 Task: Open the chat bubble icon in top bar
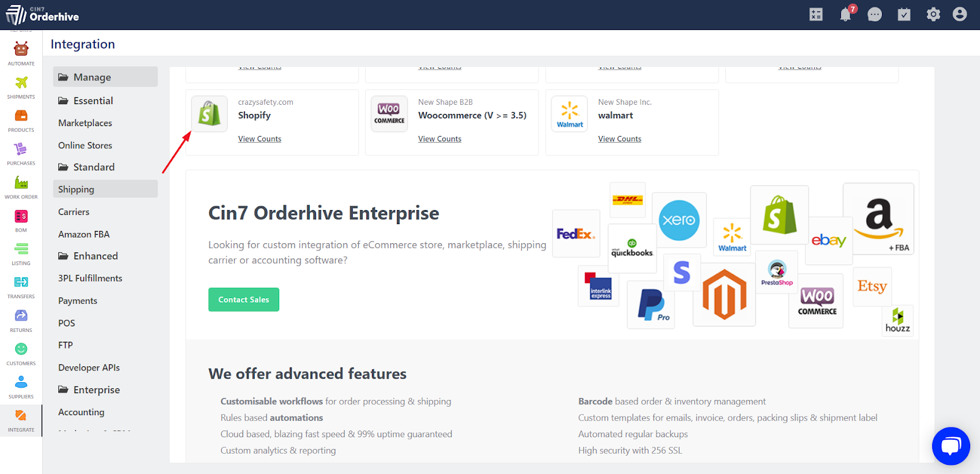coord(875,14)
